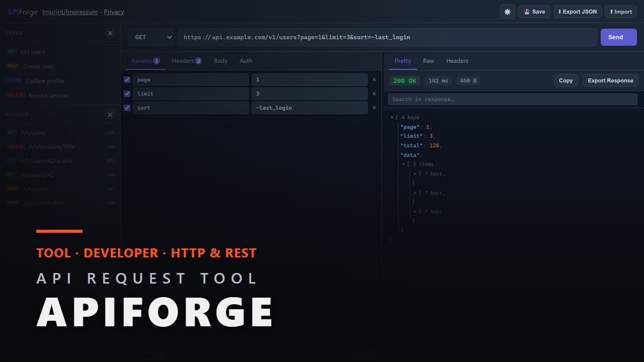Screen dimensions: 644x362
Task: Uncheck the sort parameter checkbox
Action: (x=127, y=108)
